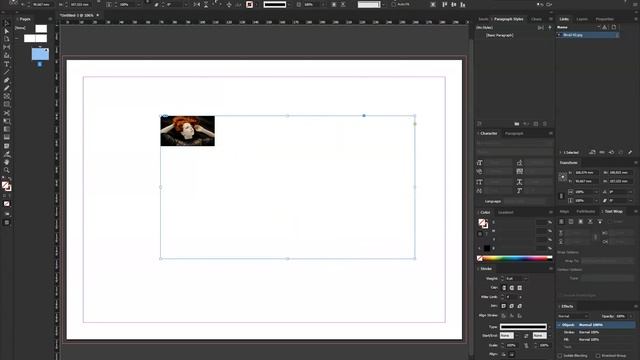Open the Language dropdown in Character panel
The height and width of the screenshot is (360, 640).
(524, 201)
